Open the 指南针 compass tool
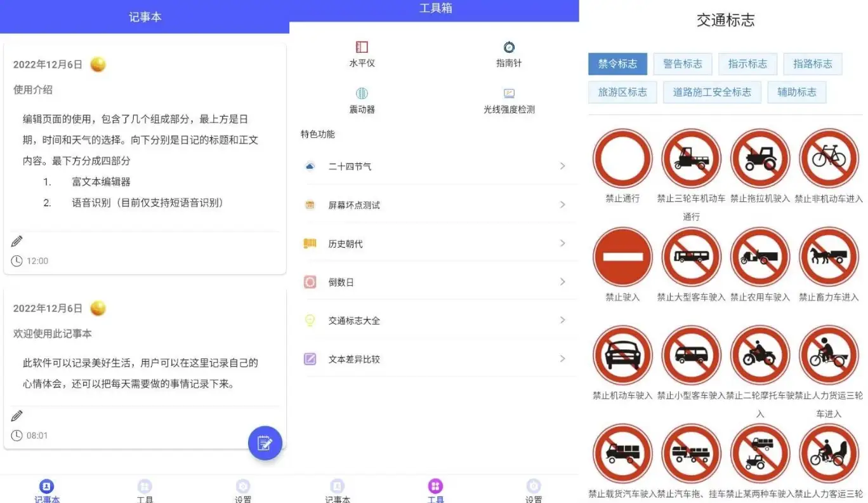 coord(508,52)
